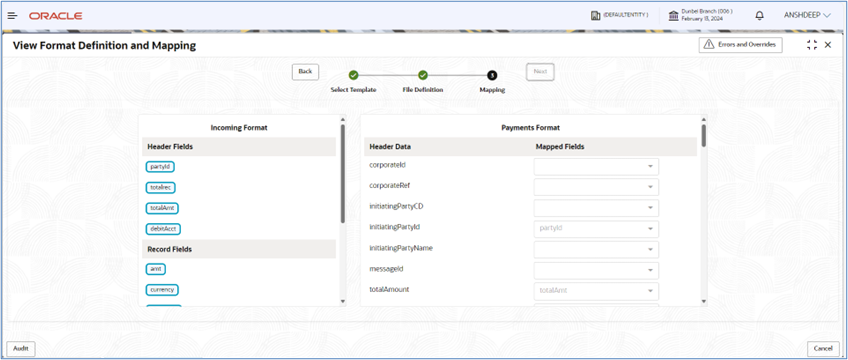Go to the File Definition step
848x360 pixels.
click(423, 75)
